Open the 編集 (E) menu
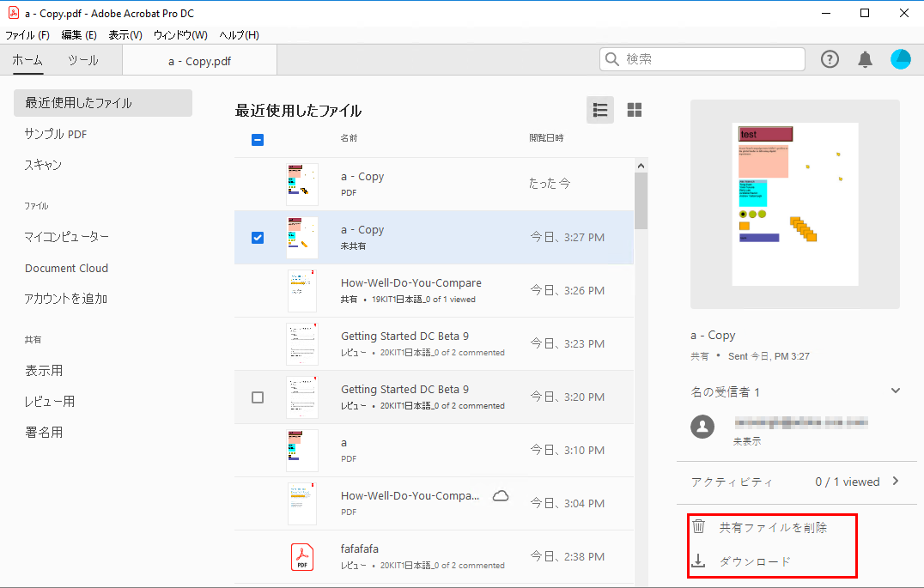924x588 pixels. coord(79,34)
